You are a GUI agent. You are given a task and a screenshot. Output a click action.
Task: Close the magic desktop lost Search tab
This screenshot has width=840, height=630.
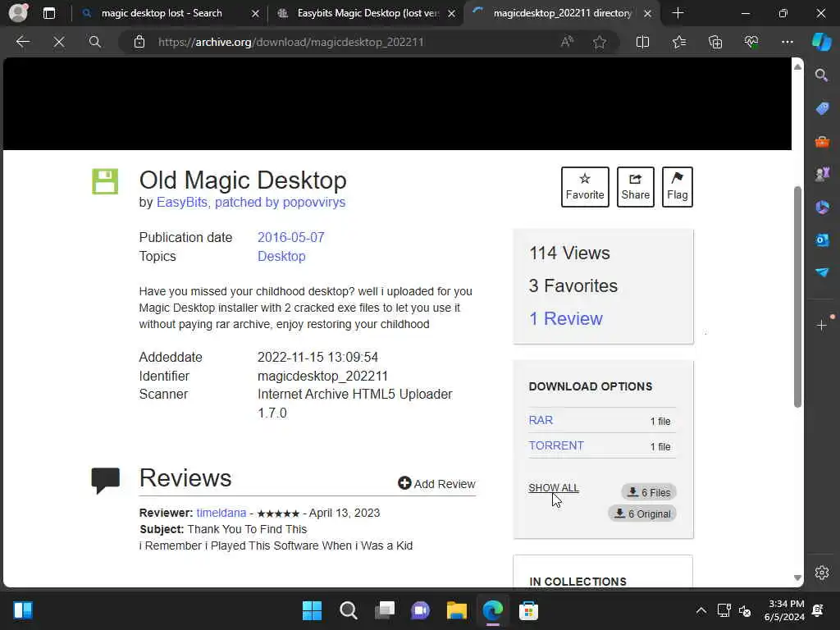[256, 13]
